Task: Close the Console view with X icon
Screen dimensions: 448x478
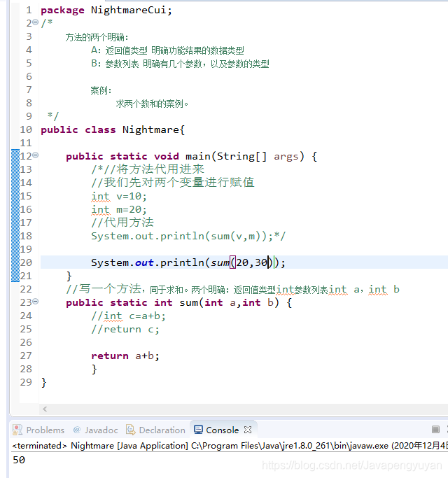Action: 248,430
